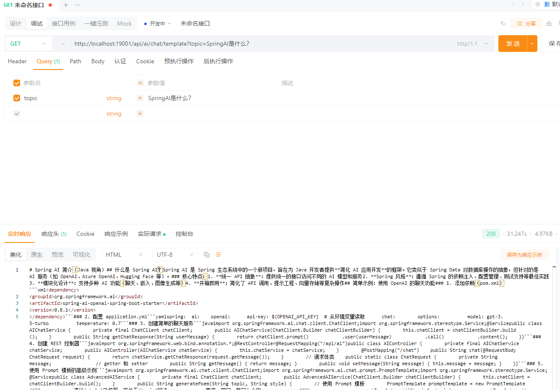Click the plus icon to add new tab
560x392 pixels.
(66, 5)
